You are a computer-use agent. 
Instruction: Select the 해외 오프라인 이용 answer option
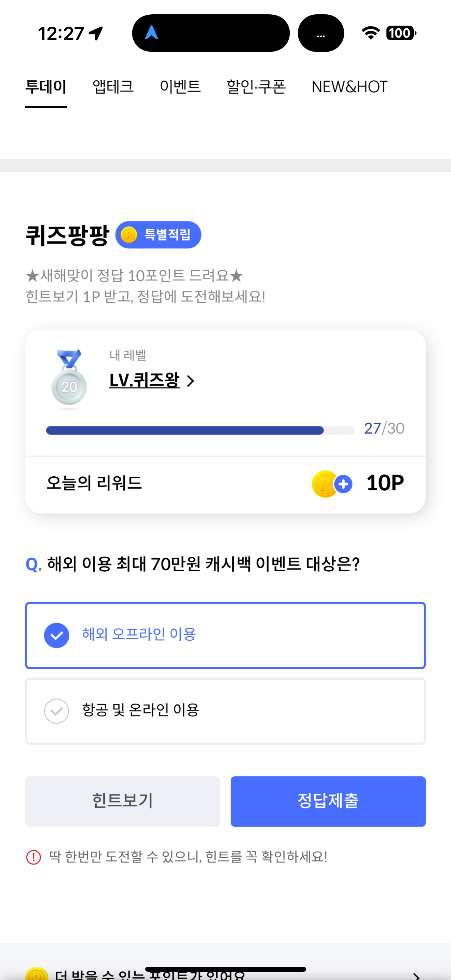click(x=225, y=635)
